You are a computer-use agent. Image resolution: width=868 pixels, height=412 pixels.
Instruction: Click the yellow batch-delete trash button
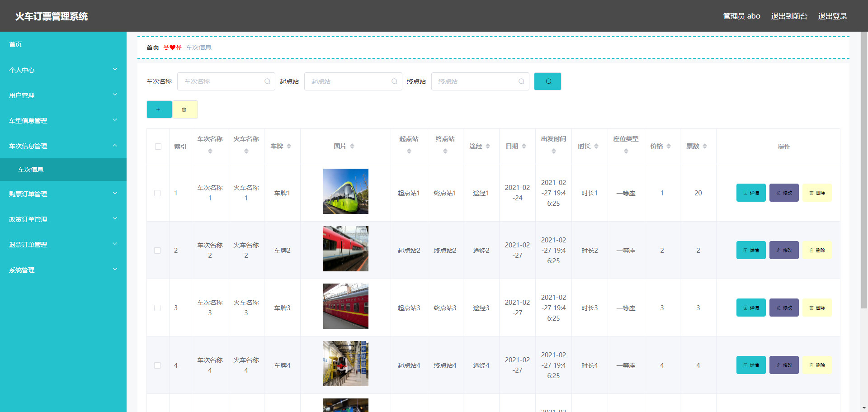pyautogui.click(x=185, y=109)
